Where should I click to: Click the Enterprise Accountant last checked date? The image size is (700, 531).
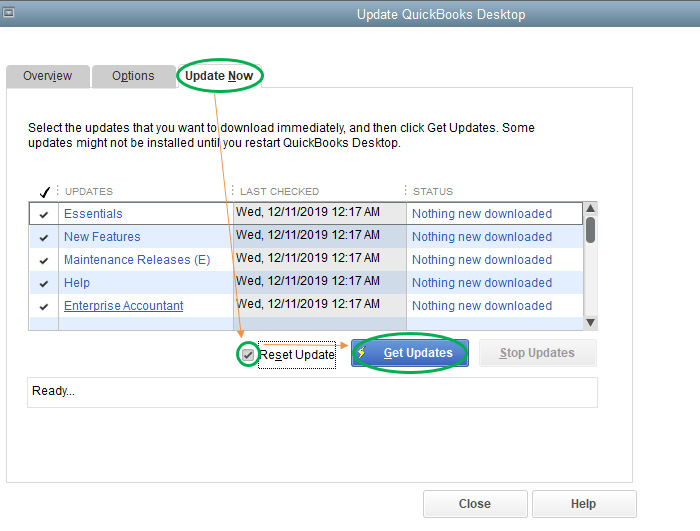pos(320,306)
